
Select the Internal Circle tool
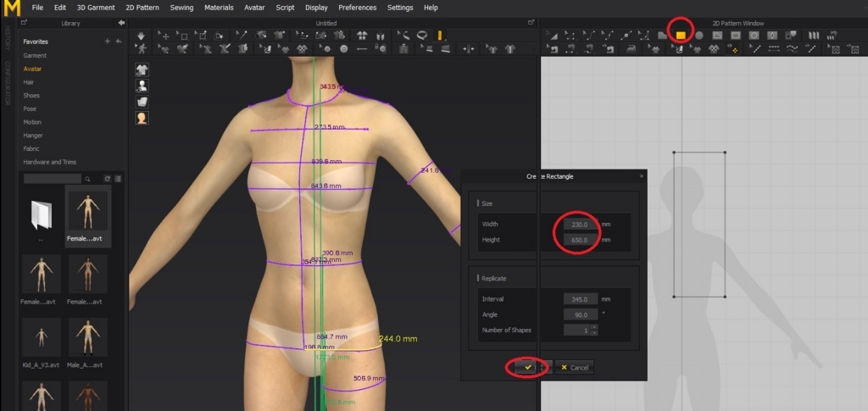pyautogui.click(x=754, y=36)
